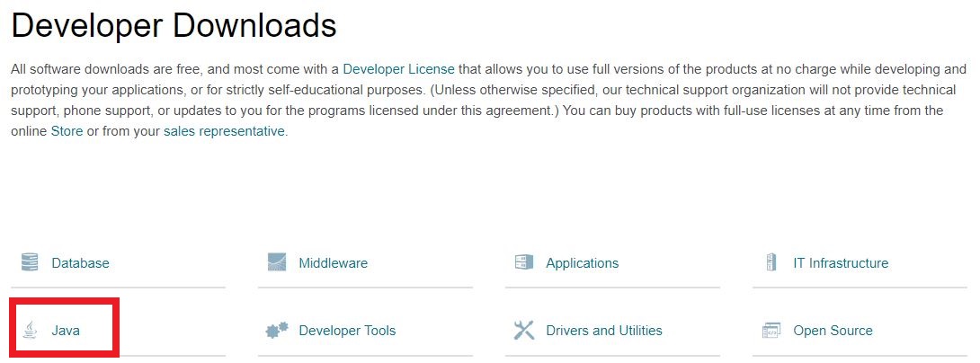
Task: Click the Database stack icon
Action: click(30, 262)
